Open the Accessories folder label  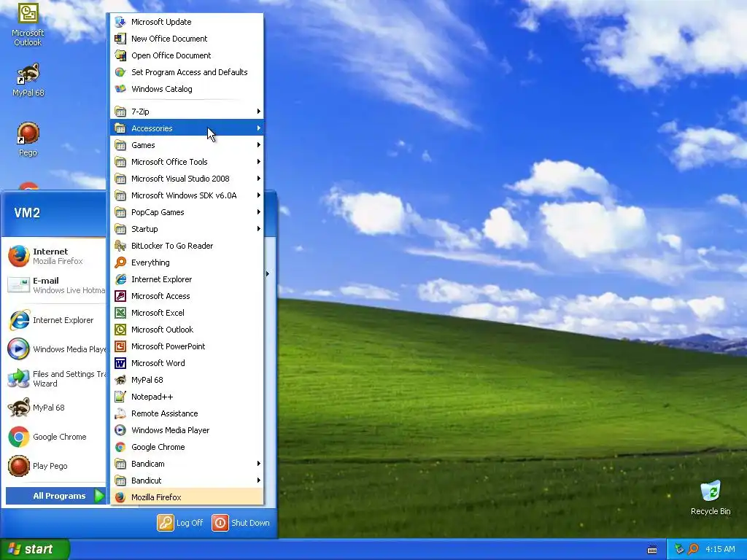click(152, 128)
